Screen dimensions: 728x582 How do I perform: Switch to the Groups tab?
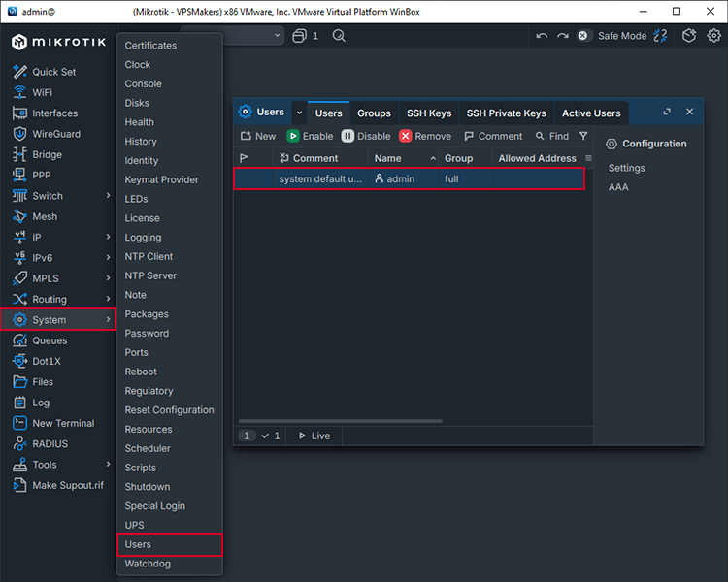click(x=374, y=113)
